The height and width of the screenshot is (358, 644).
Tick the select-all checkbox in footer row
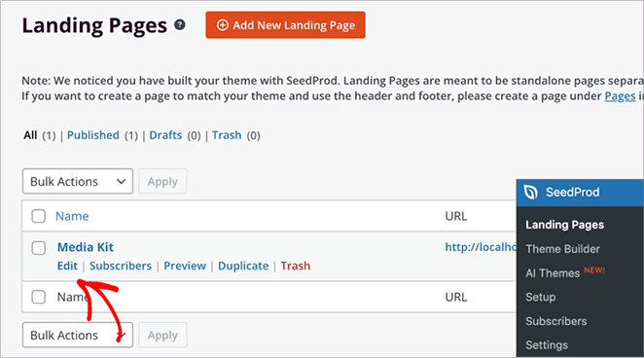[x=39, y=297]
